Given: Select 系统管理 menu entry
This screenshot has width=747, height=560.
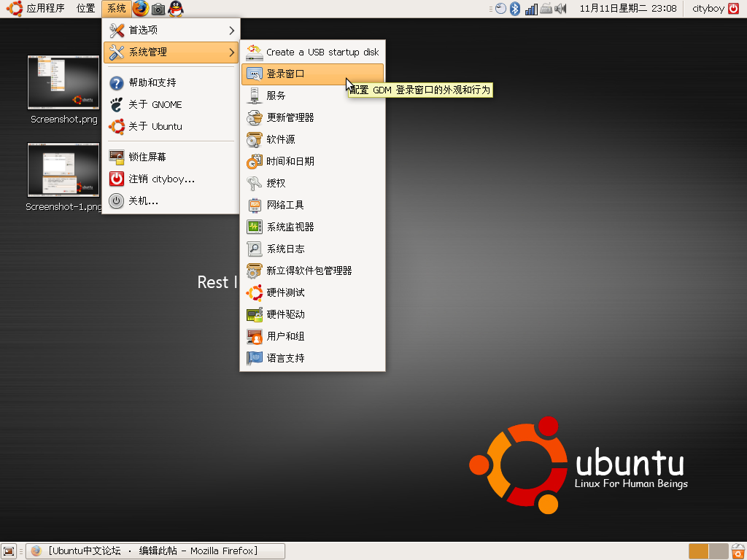Looking at the screenshot, I should click(x=171, y=52).
